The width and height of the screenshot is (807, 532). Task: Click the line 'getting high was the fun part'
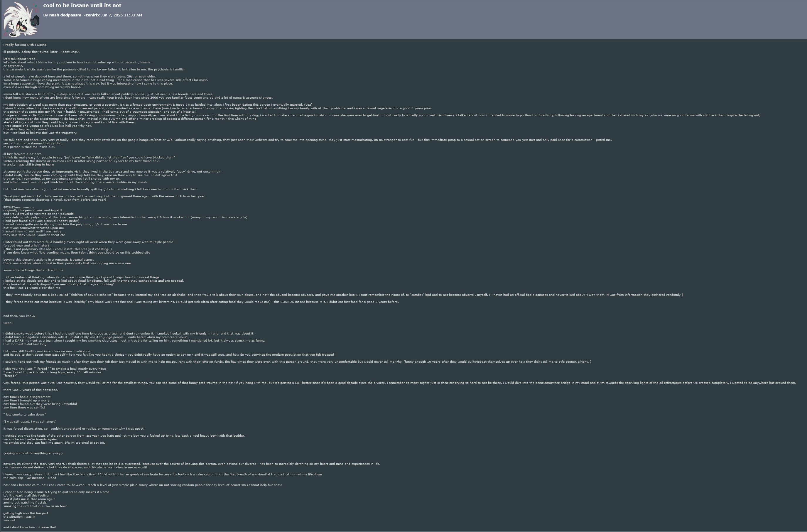26,513
